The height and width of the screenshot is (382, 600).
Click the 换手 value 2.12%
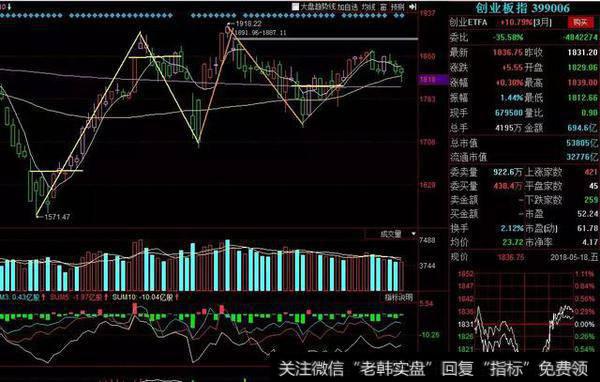click(512, 229)
